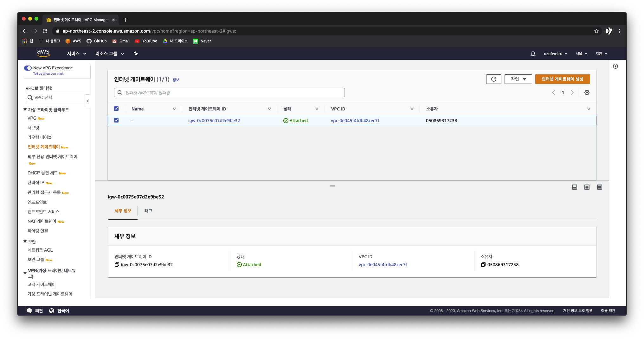Select 세부 정보 tab
Viewport: 644px width, 339px height.
pos(123,211)
